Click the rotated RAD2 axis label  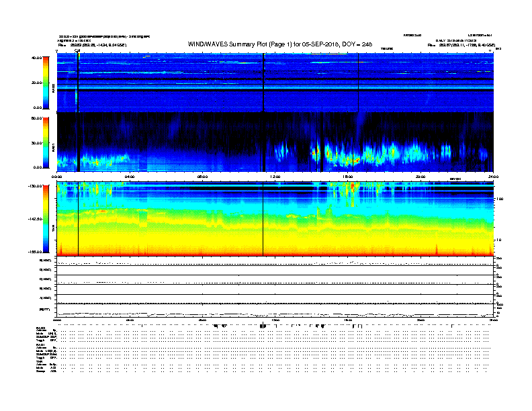coord(53,89)
